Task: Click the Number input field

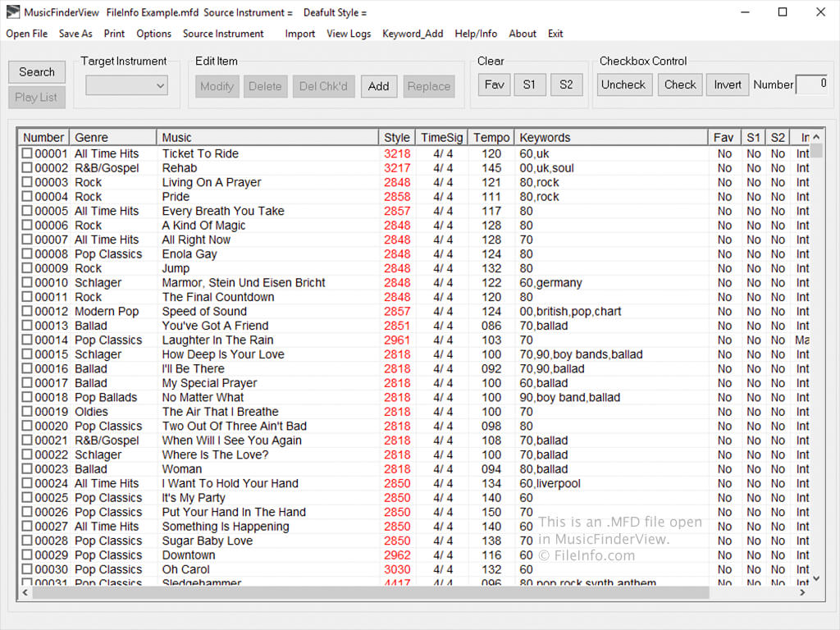Action: point(813,84)
